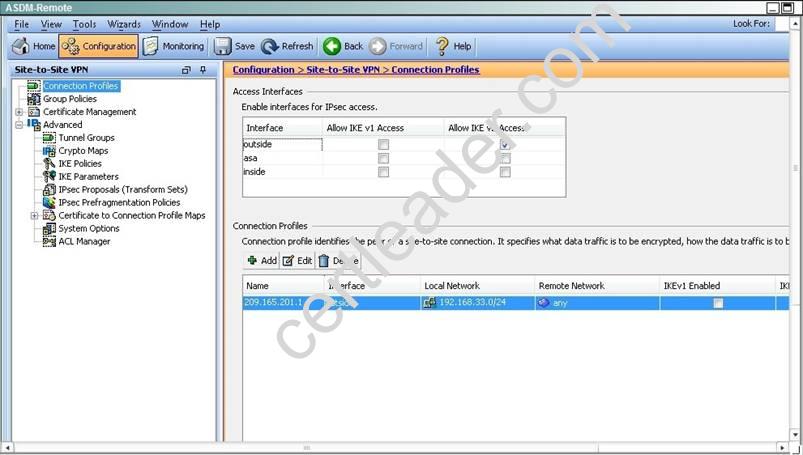The height and width of the screenshot is (455, 803).
Task: Open IPsec Prefragmentation Policies
Action: pos(119,202)
